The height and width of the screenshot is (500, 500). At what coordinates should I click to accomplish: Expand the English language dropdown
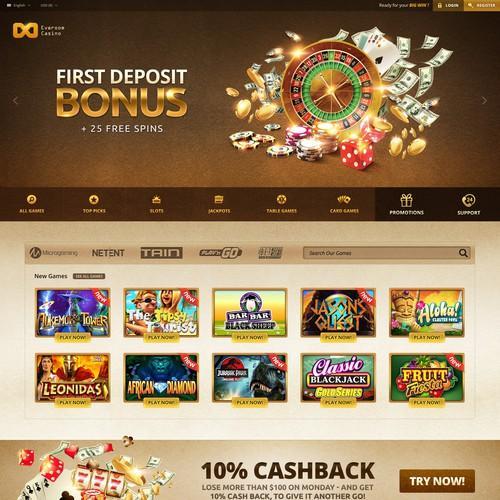click(19, 5)
